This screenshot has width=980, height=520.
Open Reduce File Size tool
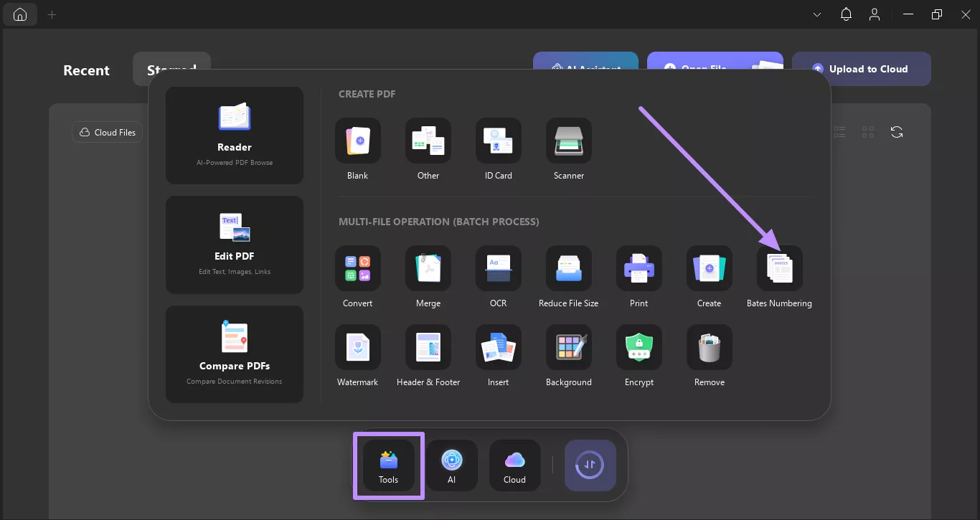pos(568,269)
